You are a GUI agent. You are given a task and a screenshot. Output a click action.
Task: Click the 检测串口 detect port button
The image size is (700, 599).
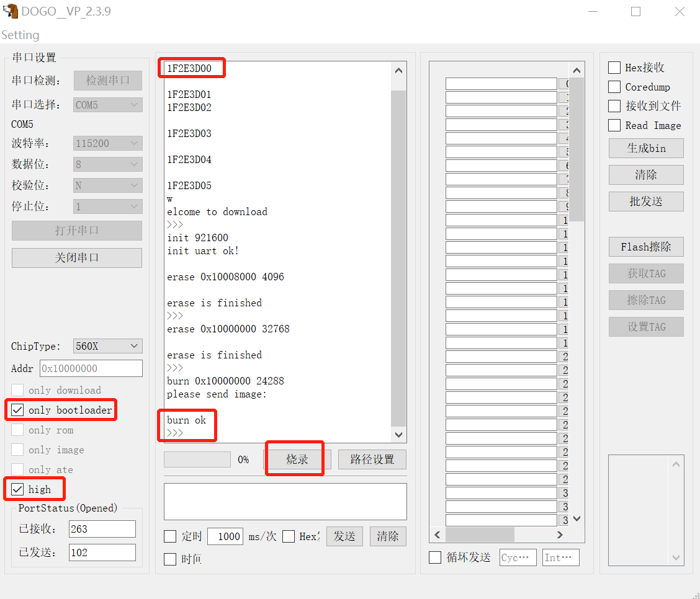coord(107,80)
